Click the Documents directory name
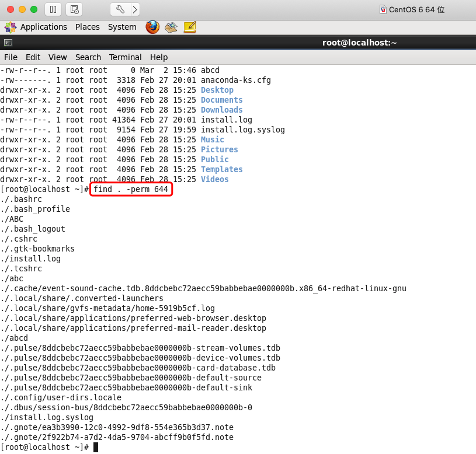The image size is (476, 454). [221, 100]
